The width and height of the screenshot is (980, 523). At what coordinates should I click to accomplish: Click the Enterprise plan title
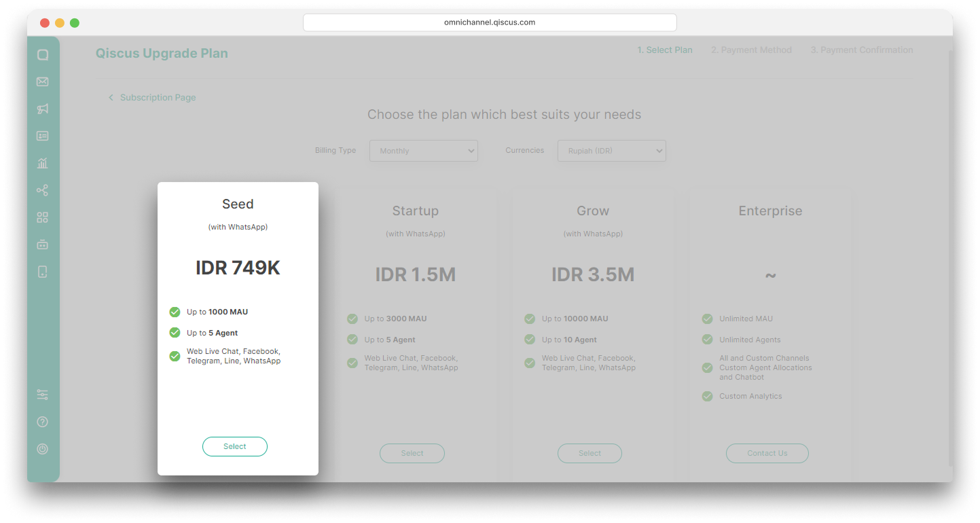770,211
